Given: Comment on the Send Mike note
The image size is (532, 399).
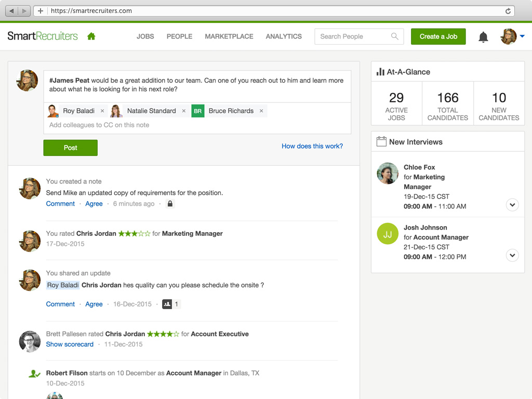Looking at the screenshot, I should pos(60,204).
